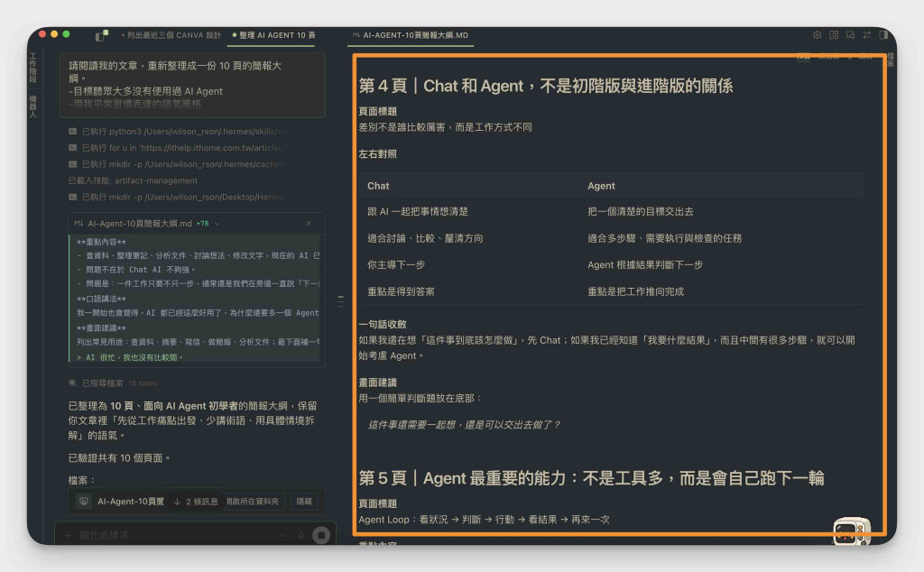Click the terminal icon on the mkdir Desktop row
The width and height of the screenshot is (924, 572).
(x=72, y=197)
